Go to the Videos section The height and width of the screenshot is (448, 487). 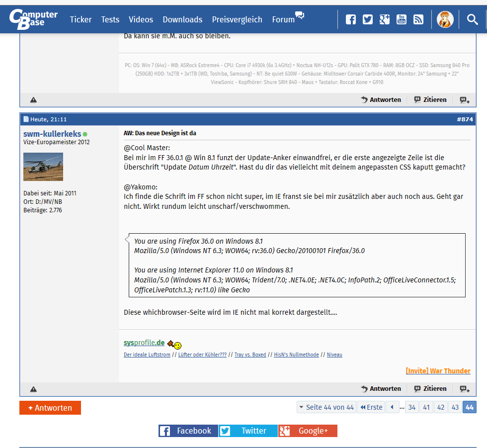point(141,19)
